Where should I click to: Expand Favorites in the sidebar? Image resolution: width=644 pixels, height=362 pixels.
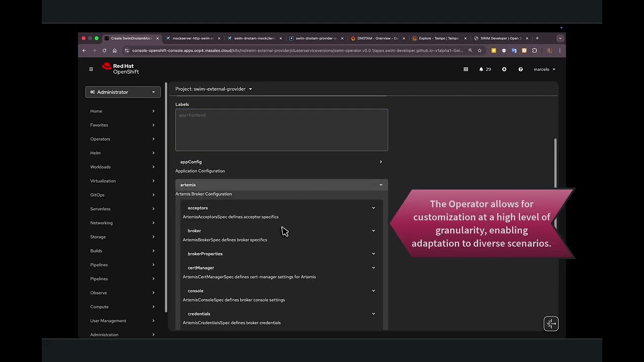123,125
